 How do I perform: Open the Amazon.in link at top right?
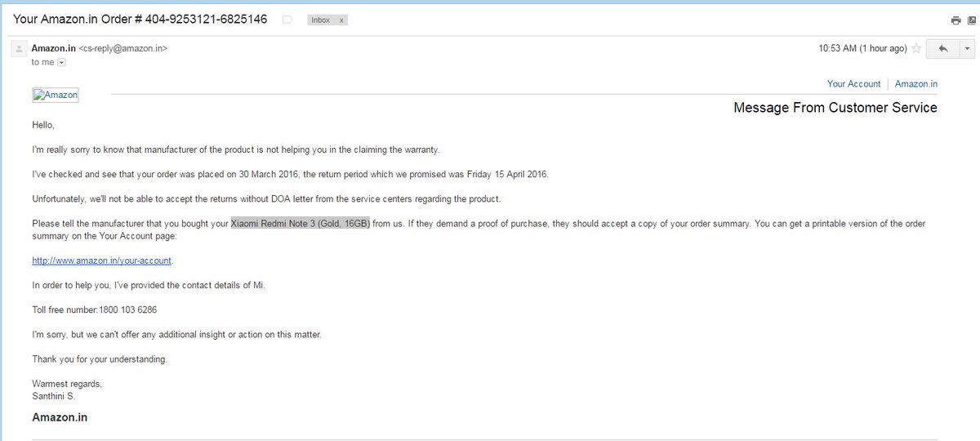pos(915,84)
